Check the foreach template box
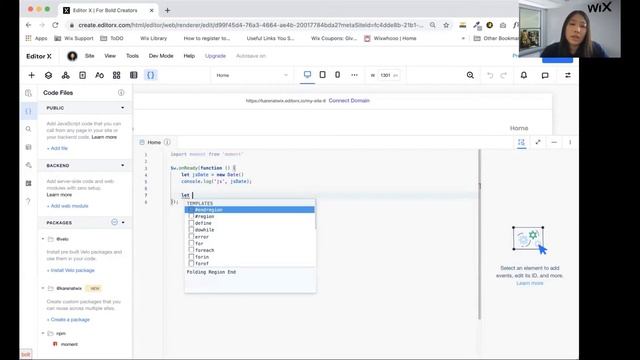Image resolution: width=640 pixels, height=360 pixels. (x=191, y=250)
